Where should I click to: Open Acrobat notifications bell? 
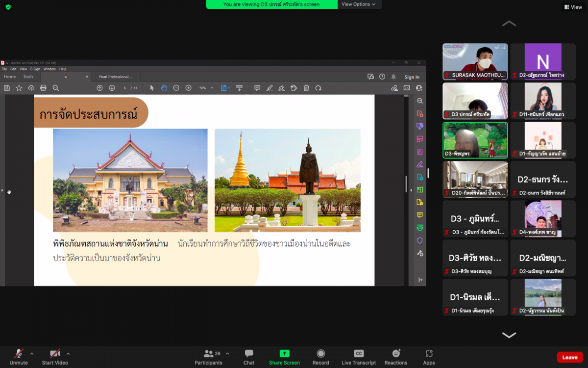pyautogui.click(x=393, y=77)
